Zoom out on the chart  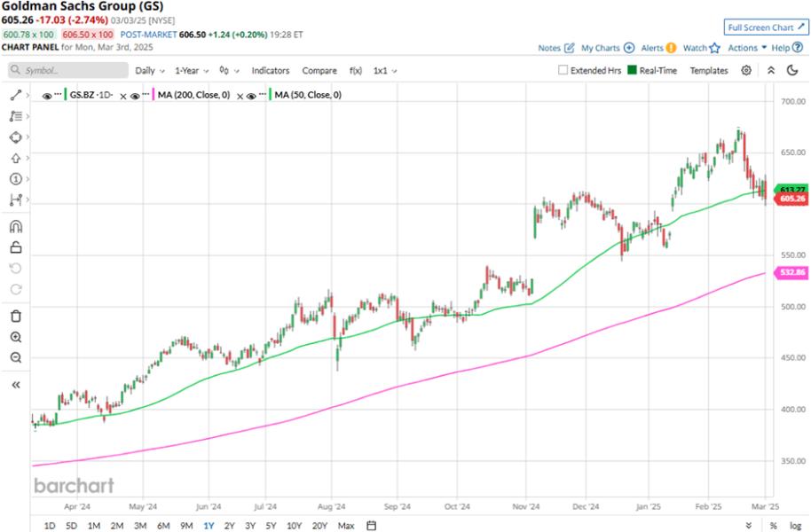(x=15, y=357)
